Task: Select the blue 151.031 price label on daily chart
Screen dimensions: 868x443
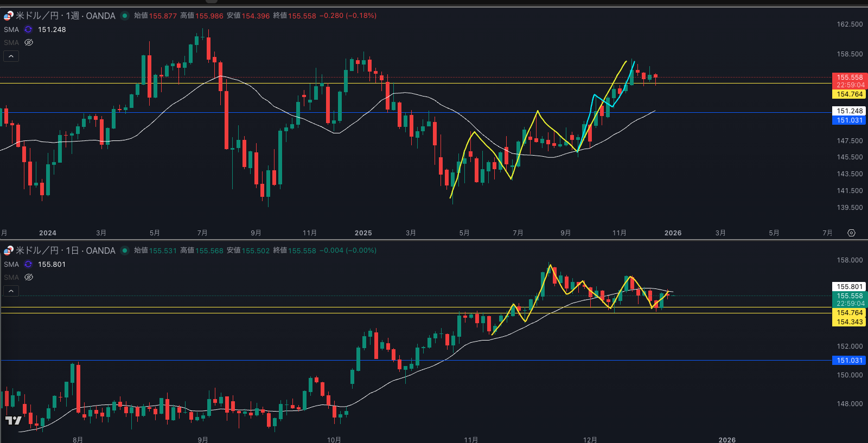Action: [x=849, y=361]
